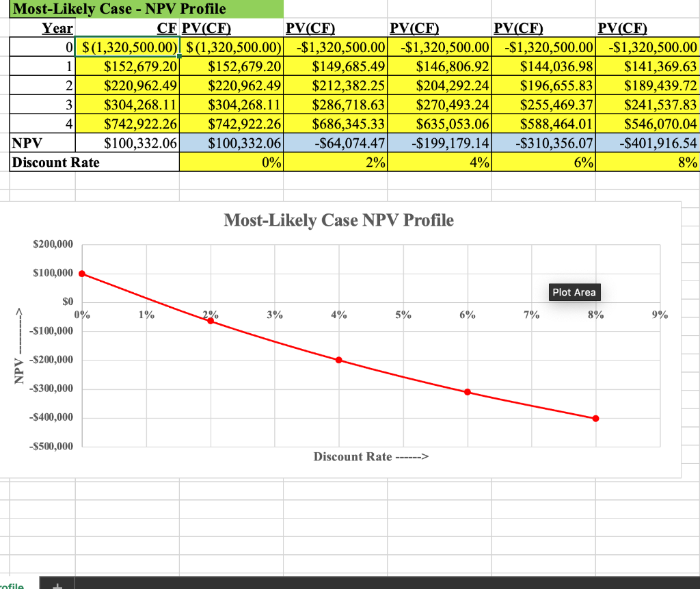
Task: Click the Year 0 cash flow cell $(1,320,500.00)
Action: click(127, 48)
